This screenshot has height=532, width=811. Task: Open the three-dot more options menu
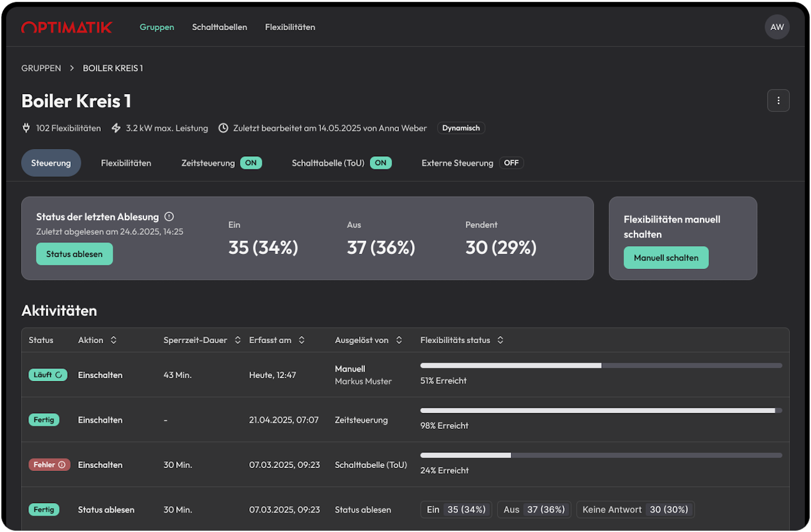pos(778,100)
